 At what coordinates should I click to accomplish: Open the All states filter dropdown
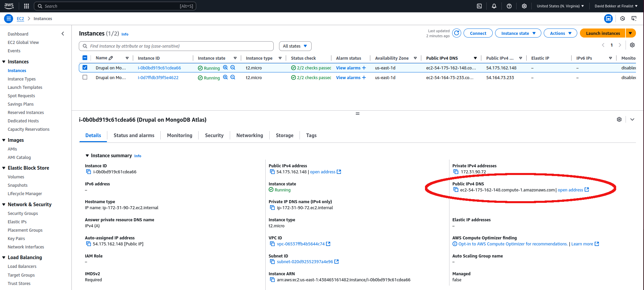(295, 46)
